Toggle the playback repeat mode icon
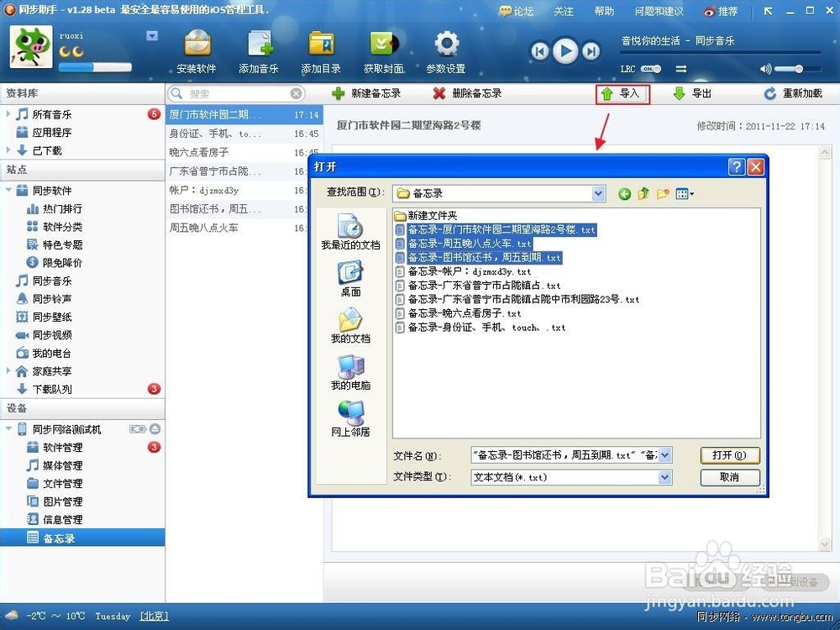Viewport: 840px width, 630px height. tap(681, 69)
